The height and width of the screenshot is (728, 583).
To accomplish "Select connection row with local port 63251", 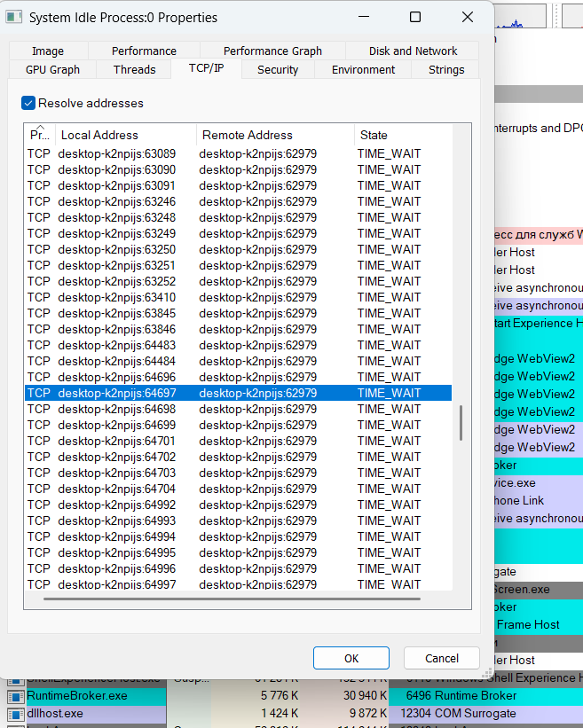I will tap(239, 265).
